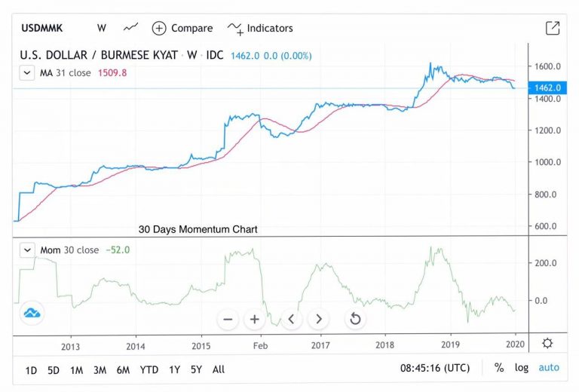Collapse the MA 31 indicator legend
This screenshot has height=392, width=579.
[28, 72]
